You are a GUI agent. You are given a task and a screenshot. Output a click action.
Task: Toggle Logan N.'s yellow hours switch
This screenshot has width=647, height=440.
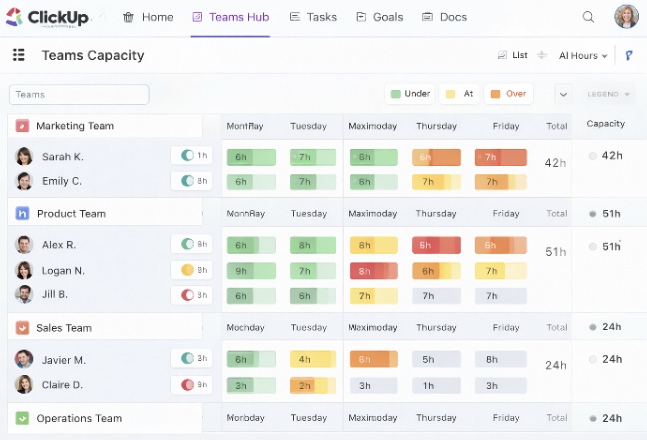click(x=186, y=270)
